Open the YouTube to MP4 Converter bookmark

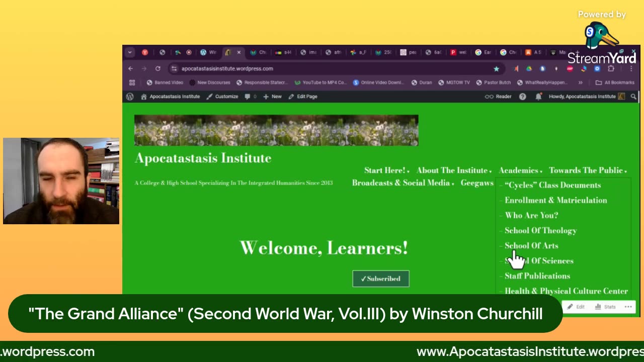[320, 82]
